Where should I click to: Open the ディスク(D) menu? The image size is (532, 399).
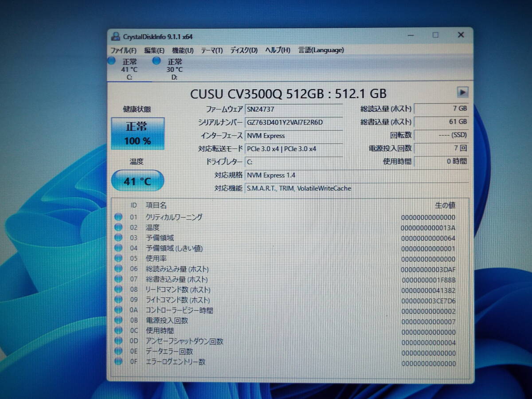pos(243,50)
